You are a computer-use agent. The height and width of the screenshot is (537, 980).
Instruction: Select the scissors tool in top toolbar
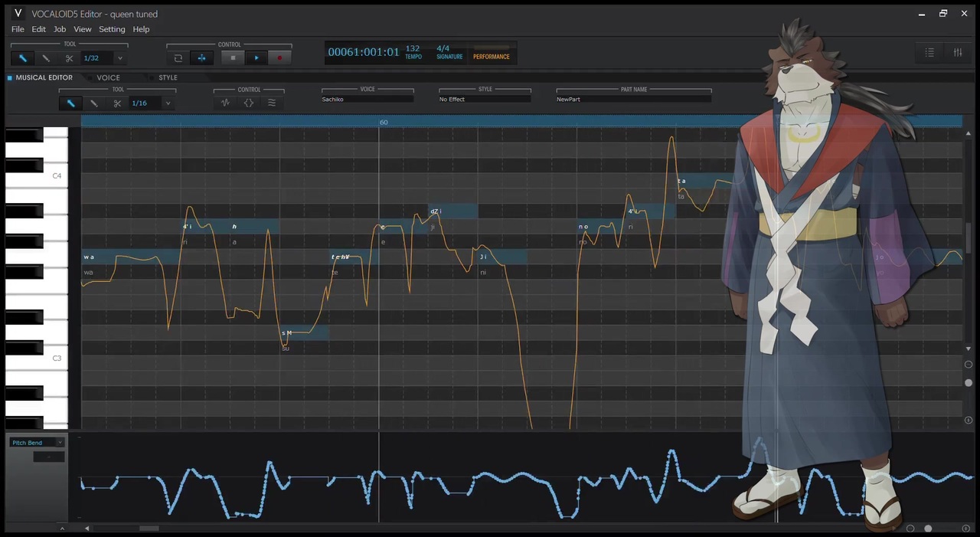[x=69, y=58]
